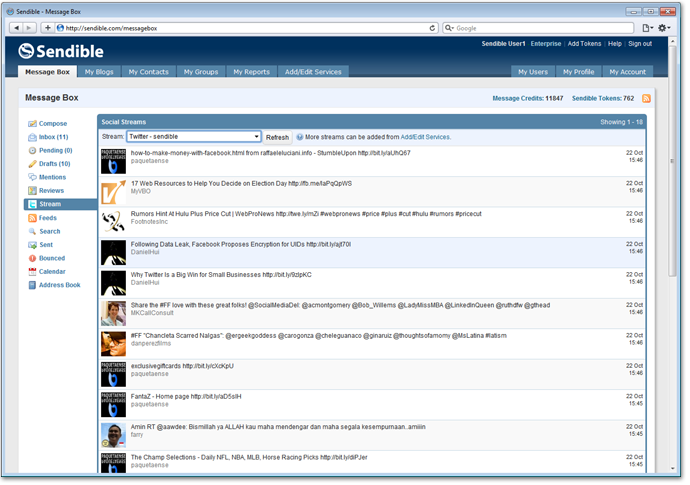
Task: Click the Help link in header
Action: click(x=615, y=44)
